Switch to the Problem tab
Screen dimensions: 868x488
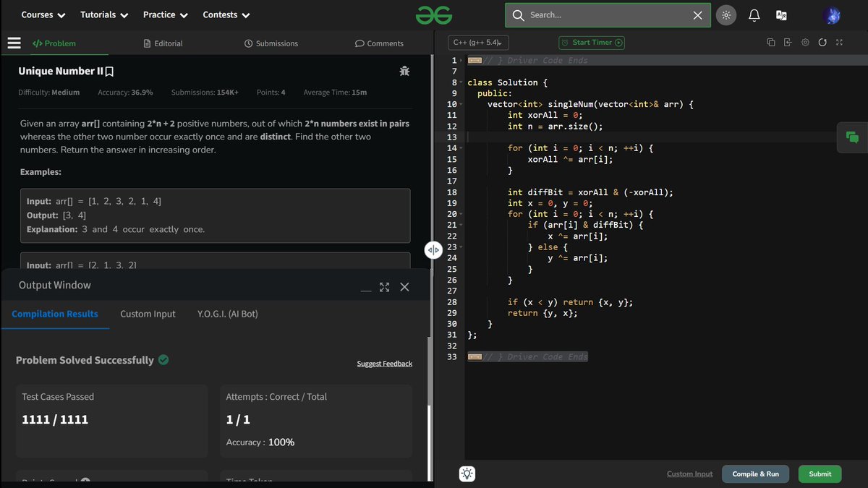click(x=54, y=43)
